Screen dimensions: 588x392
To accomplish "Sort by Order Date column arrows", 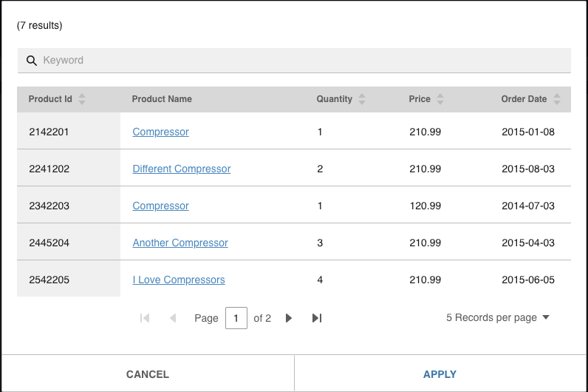I will coord(557,99).
